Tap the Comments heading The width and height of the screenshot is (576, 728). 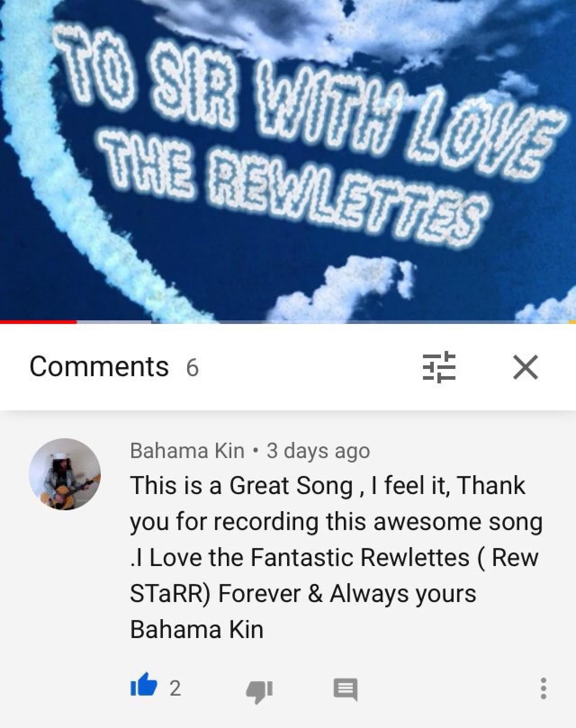99,366
